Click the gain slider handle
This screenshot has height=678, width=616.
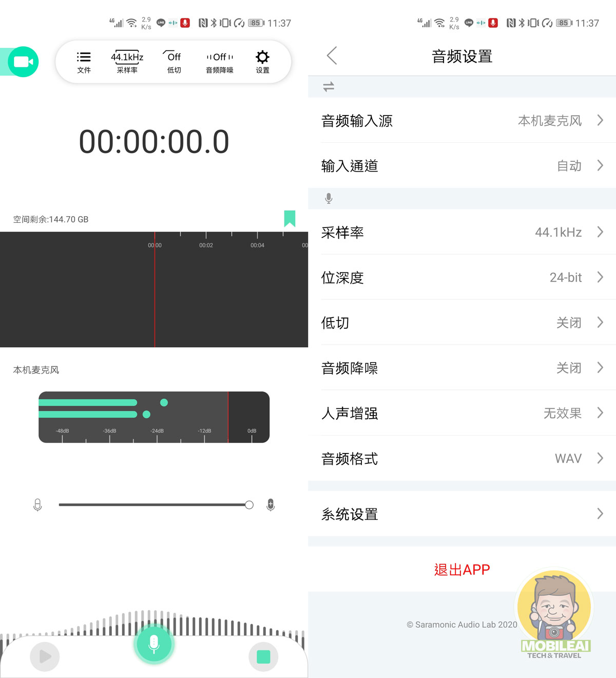point(249,505)
